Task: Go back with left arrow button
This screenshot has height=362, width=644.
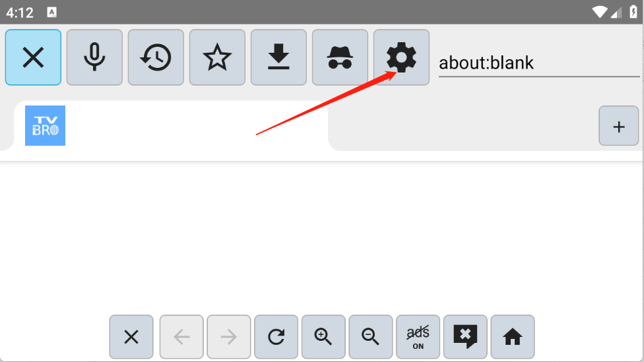Action: click(x=181, y=337)
